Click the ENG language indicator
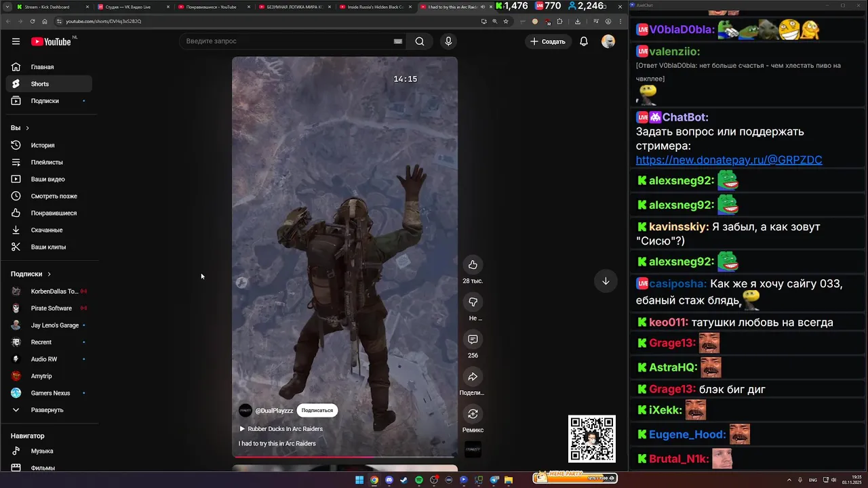This screenshot has height=488, width=868. pos(813,480)
